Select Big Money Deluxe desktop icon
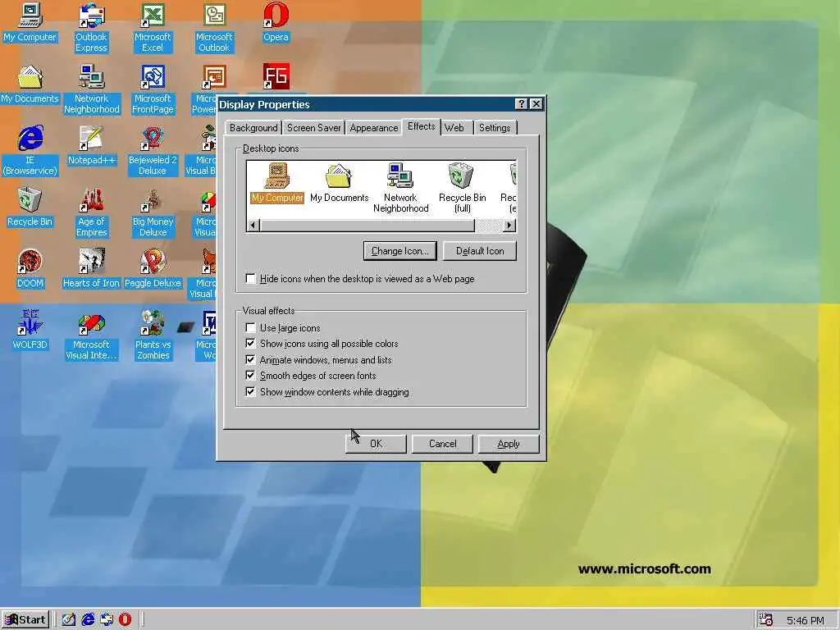 (153, 212)
